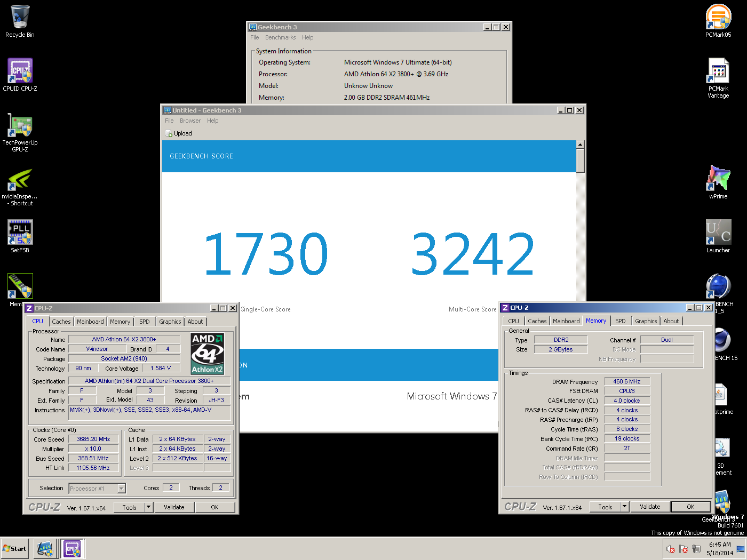
Task: Click the Core Speed 3685.20 MHz value
Action: (93, 439)
